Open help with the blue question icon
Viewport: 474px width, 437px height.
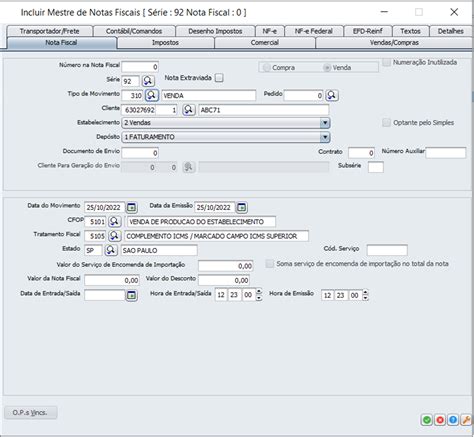pyautogui.click(x=453, y=420)
